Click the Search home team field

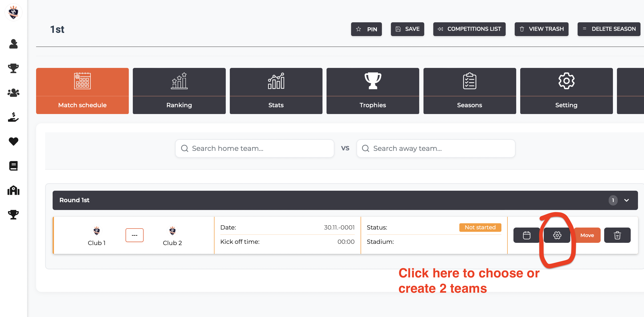254,148
